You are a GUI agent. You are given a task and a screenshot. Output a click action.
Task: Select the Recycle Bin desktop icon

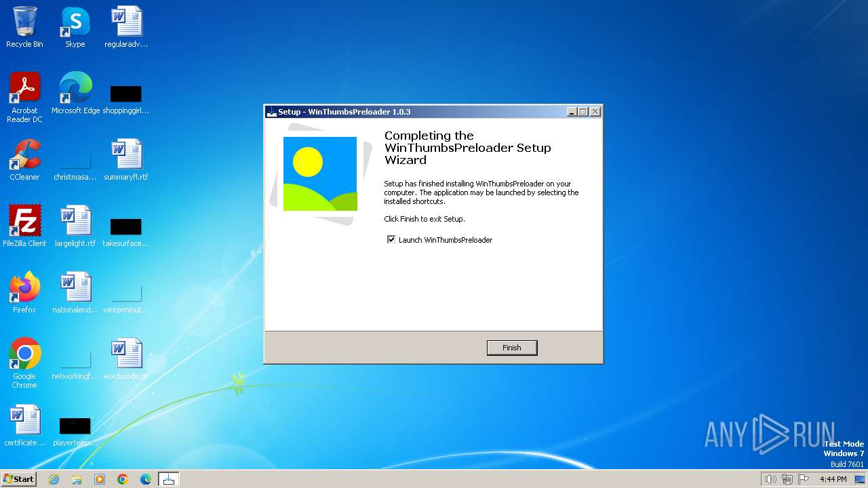pyautogui.click(x=24, y=27)
